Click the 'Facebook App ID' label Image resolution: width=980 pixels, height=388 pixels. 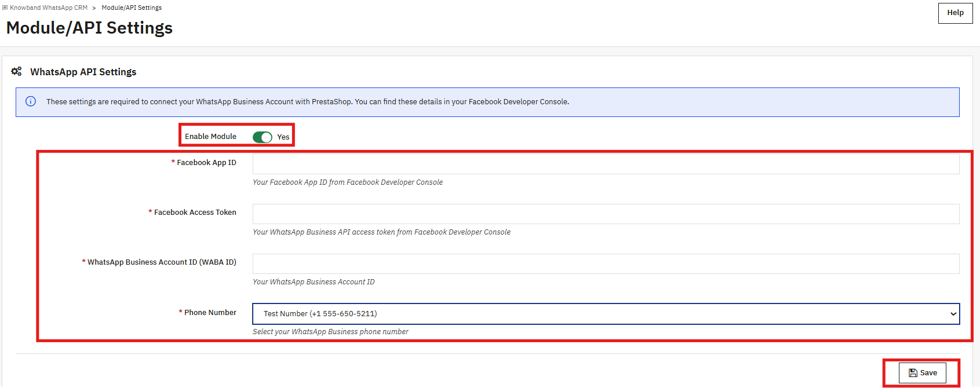coord(206,163)
